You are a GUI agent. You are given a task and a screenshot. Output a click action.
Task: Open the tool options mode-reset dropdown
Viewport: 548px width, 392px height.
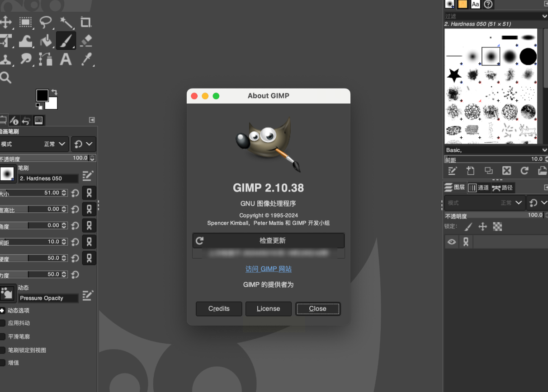(x=84, y=144)
